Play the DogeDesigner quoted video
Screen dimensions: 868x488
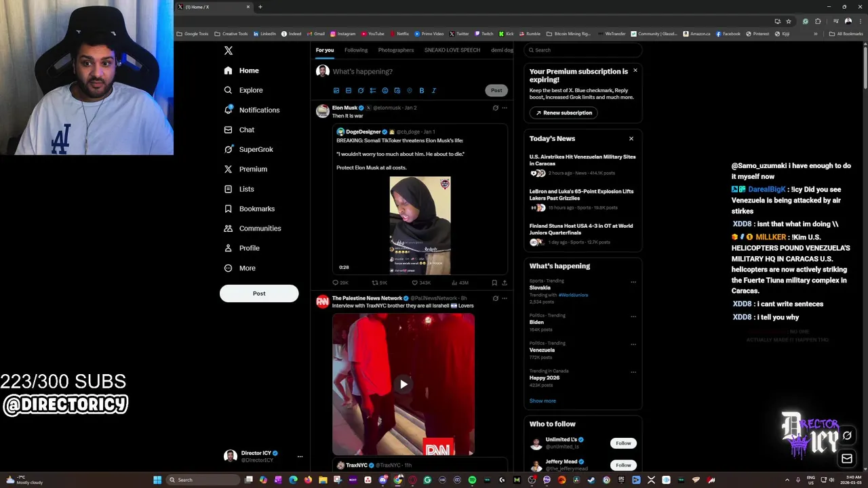[420, 226]
